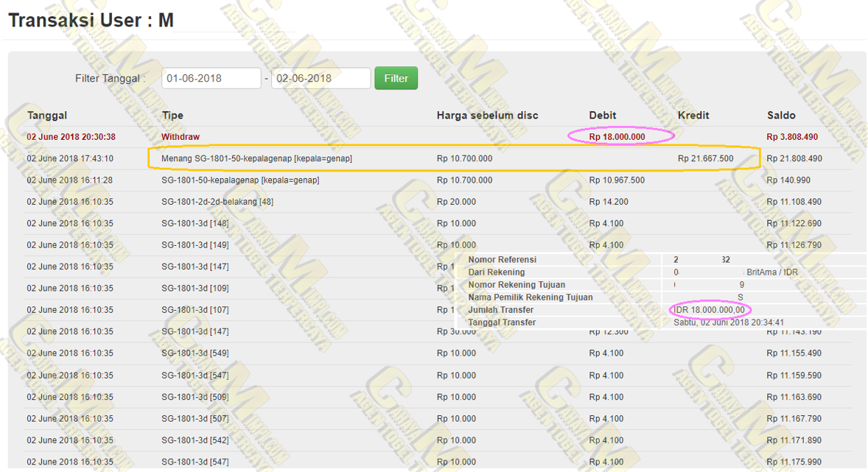Image resolution: width=868 pixels, height=472 pixels.
Task: Click the SG-1801-3d [148] entry
Action: [x=195, y=223]
